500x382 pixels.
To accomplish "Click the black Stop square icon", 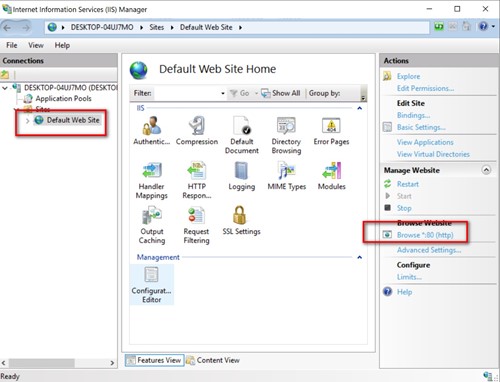I will click(387, 208).
